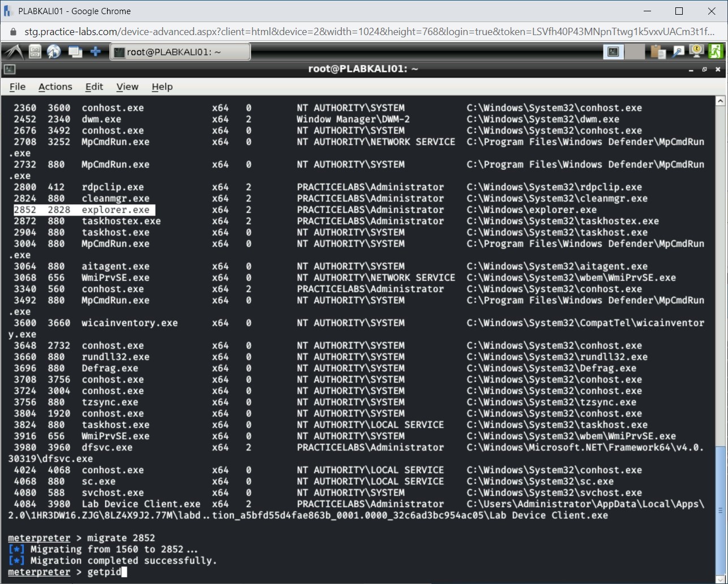728x584 pixels.
Task: Click the send keystrokes pointer icon
Action: coord(677,51)
